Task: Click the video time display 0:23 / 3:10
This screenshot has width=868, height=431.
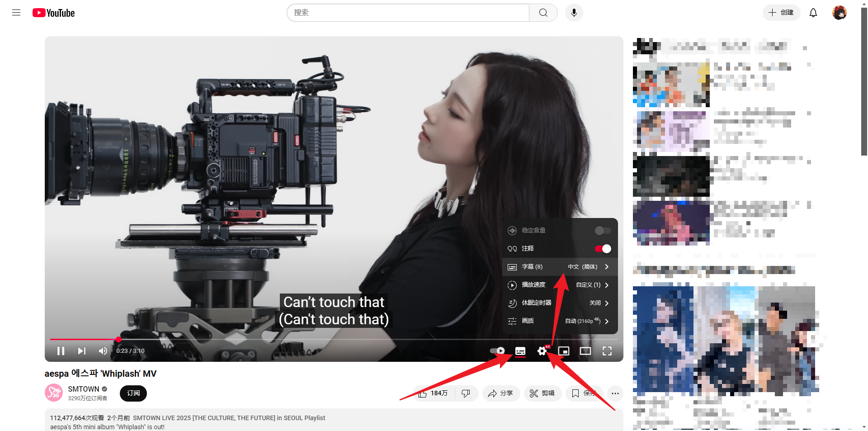Action: click(x=130, y=351)
